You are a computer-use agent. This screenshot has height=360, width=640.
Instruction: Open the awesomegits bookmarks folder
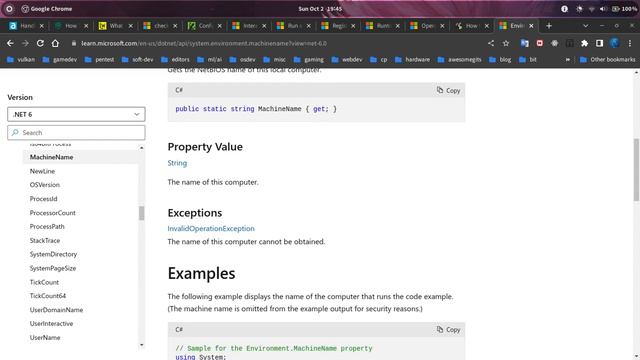click(x=460, y=60)
